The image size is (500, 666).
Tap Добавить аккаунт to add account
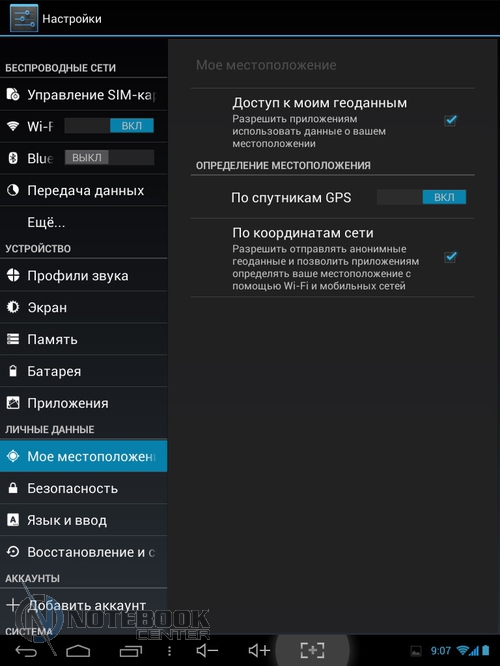(x=84, y=605)
